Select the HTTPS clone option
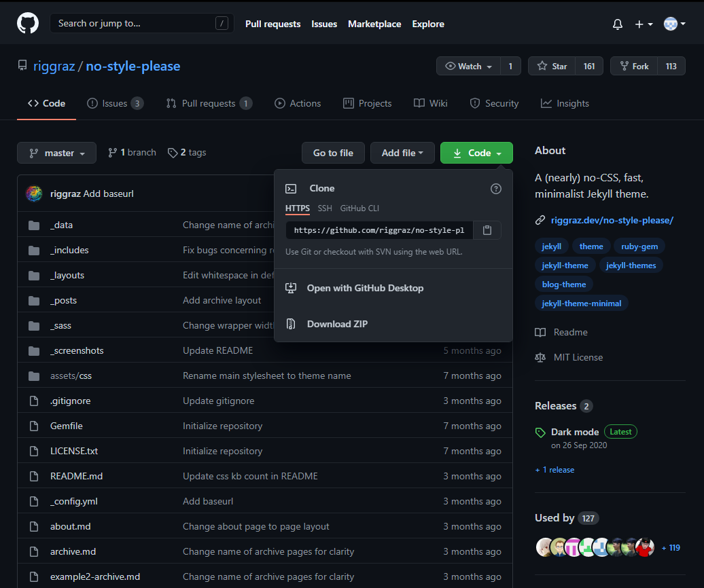Viewport: 704px width, 588px height. click(297, 208)
